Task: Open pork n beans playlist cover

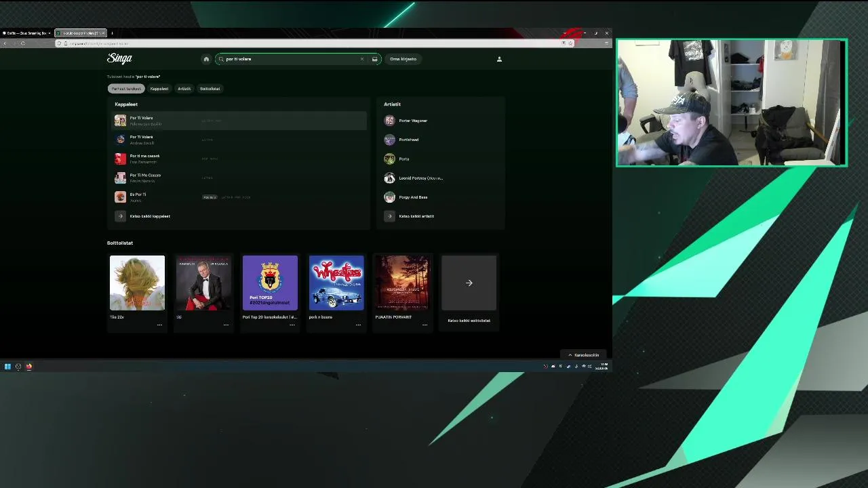Action: (x=336, y=283)
